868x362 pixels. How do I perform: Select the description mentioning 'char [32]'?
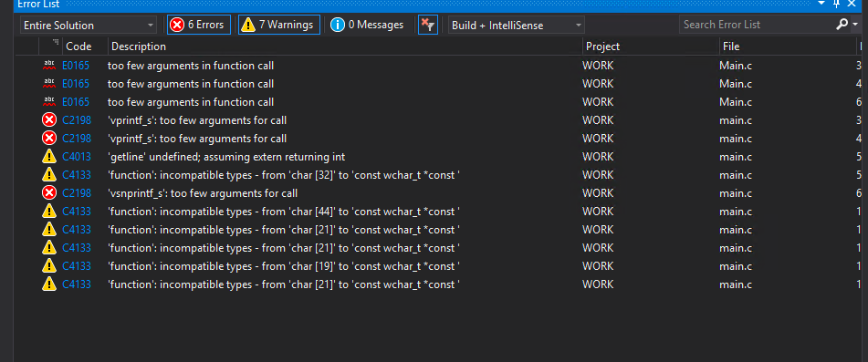(x=284, y=175)
